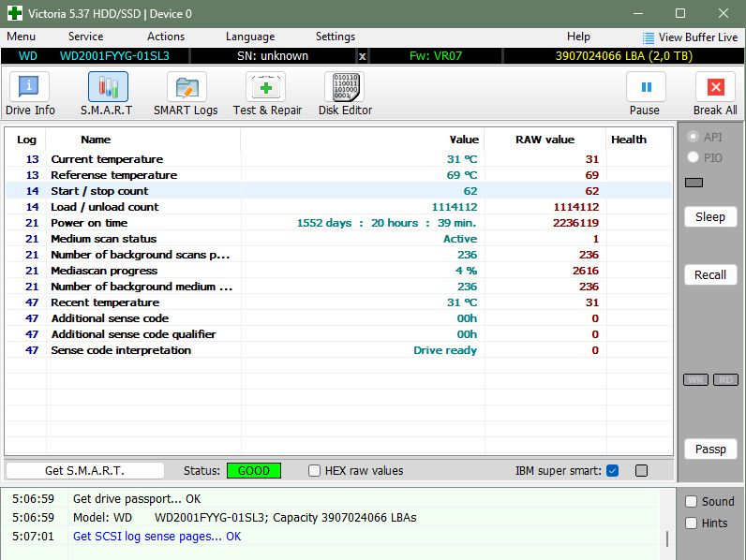The image size is (746, 560).
Task: Click the Break All red X icon
Action: [715, 86]
